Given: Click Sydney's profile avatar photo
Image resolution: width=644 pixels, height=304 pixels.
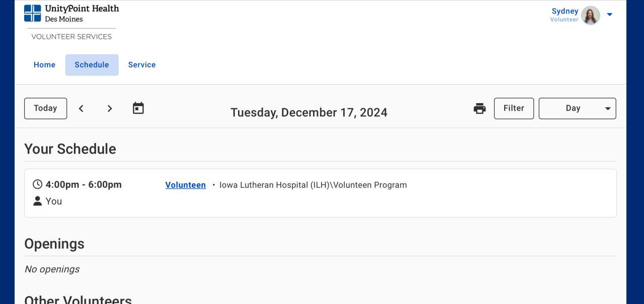Looking at the screenshot, I should pos(590,15).
